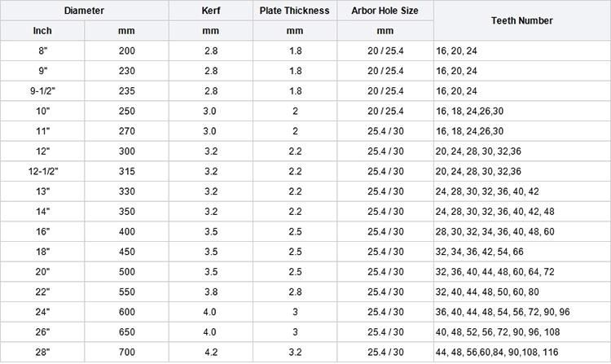The height and width of the screenshot is (364, 611).
Task: Click the 4.2 kerf value
Action: (211, 352)
